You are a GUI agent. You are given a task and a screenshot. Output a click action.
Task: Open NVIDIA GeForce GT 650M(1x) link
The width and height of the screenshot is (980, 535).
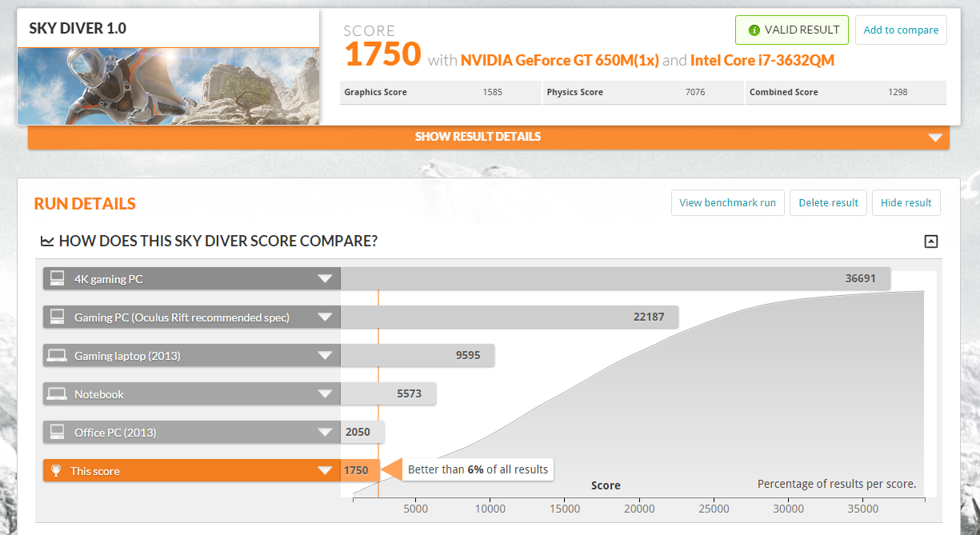point(559,61)
